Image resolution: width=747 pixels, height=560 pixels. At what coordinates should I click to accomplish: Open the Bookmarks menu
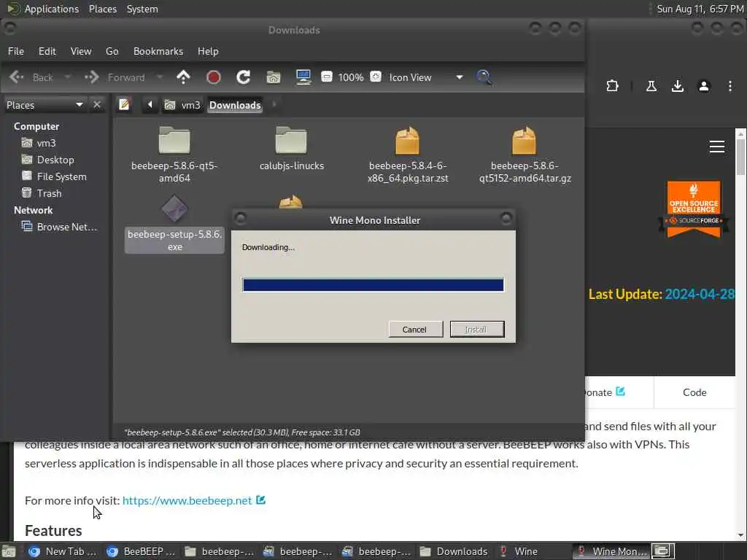pos(158,51)
